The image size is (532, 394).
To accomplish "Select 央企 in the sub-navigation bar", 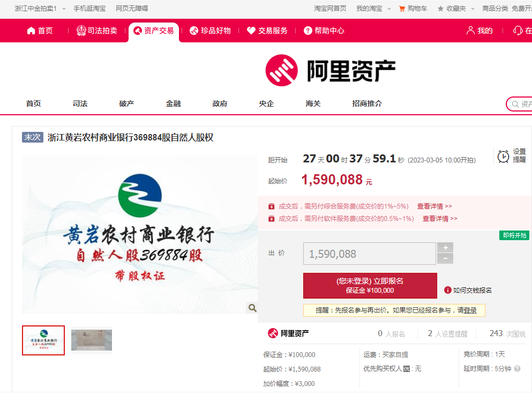I will tap(266, 103).
